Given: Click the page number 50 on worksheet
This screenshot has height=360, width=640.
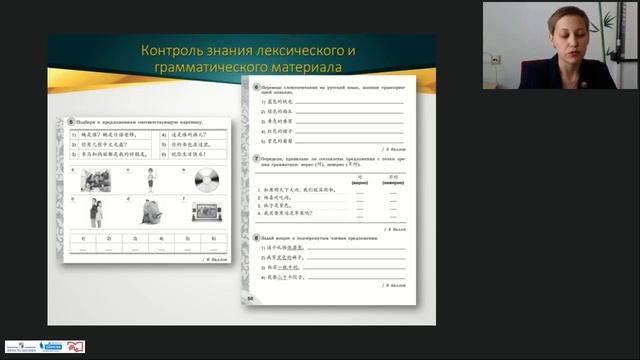Looking at the screenshot, I should tap(250, 298).
